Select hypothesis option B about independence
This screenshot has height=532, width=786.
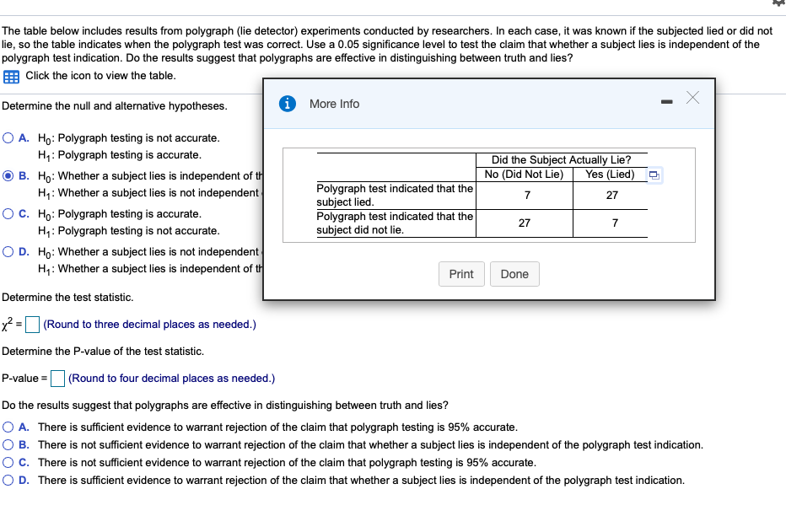8,175
